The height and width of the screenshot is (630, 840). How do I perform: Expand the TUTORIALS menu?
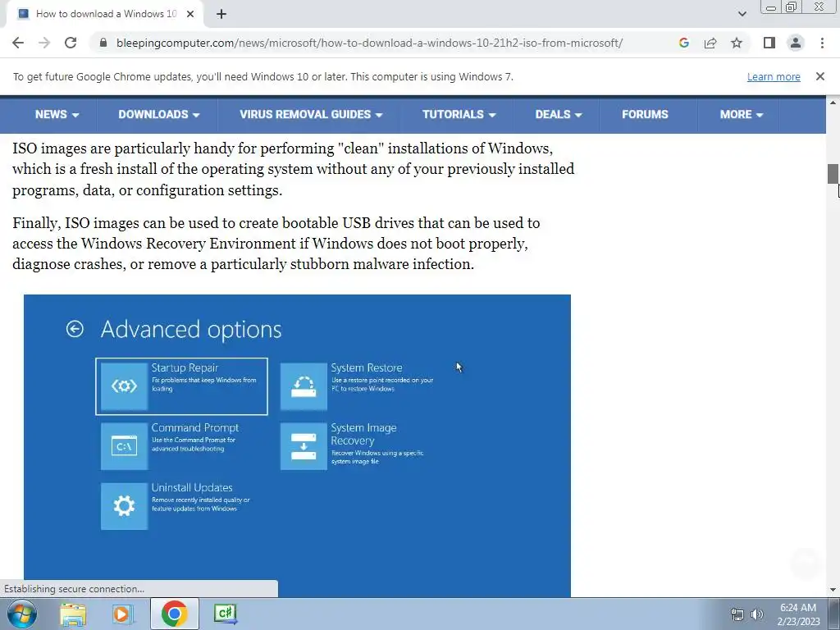pos(459,115)
